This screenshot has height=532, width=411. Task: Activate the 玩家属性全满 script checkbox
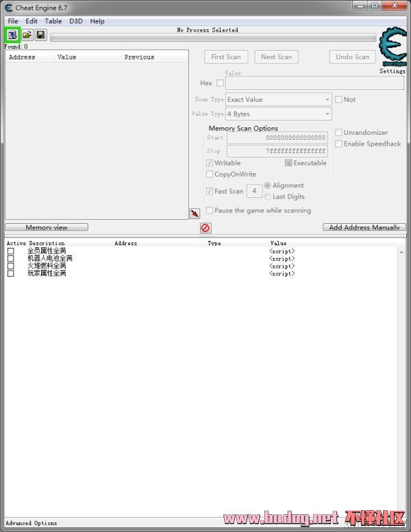pos(10,273)
